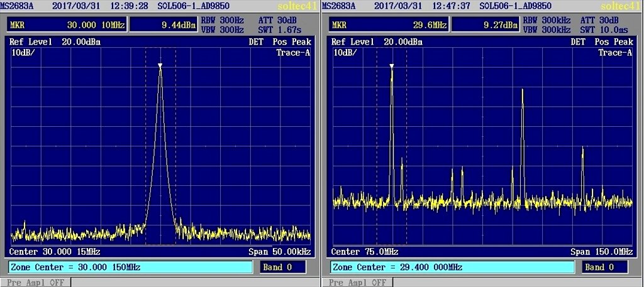
Task: Click Ref Level 20.00dBm in the 12:39:28 capture
Action: pos(55,42)
